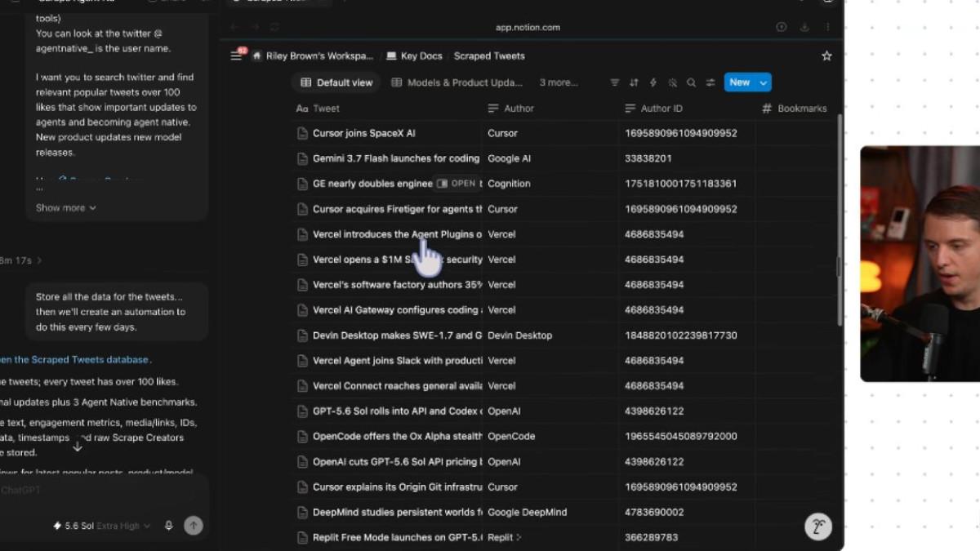Click the database vertical scrollbar

(x=839, y=220)
